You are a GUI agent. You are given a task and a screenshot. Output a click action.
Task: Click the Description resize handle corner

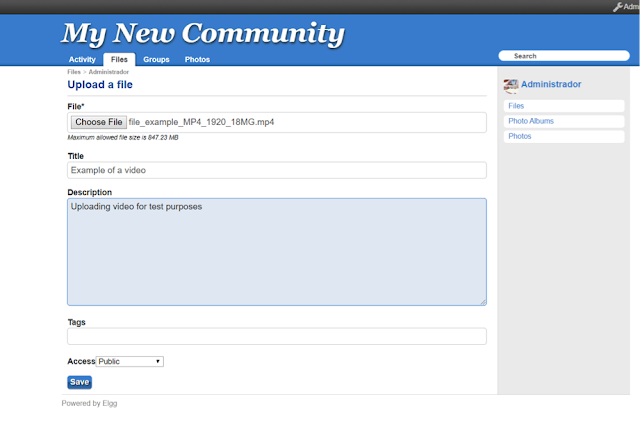483,302
